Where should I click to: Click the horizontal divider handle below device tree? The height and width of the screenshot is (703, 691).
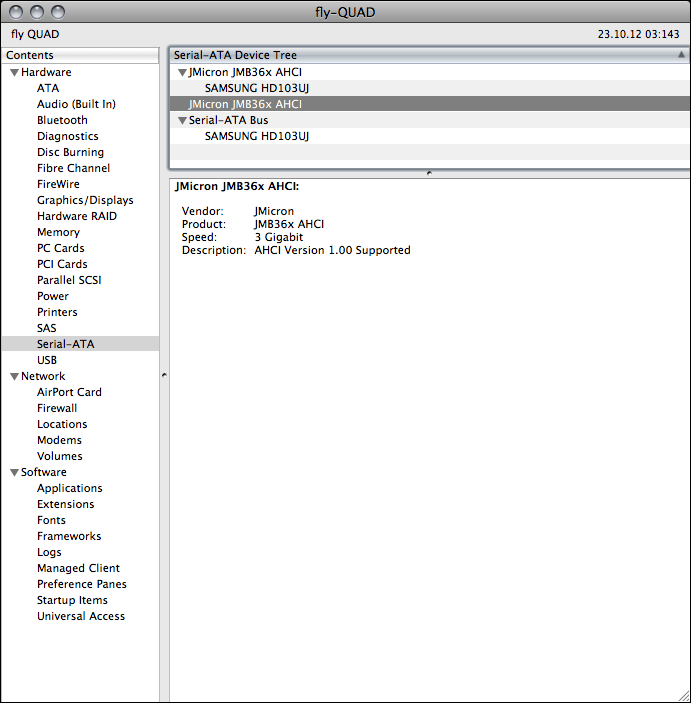(429, 173)
